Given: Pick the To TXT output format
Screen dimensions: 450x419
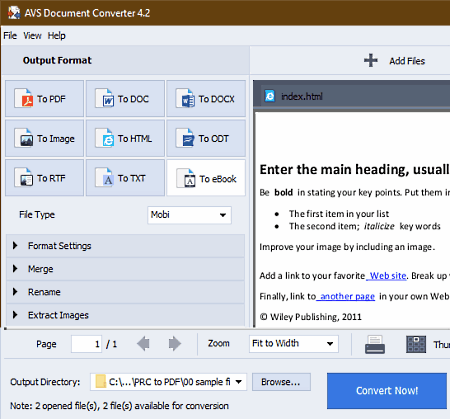Looking at the screenshot, I should pos(125,178).
